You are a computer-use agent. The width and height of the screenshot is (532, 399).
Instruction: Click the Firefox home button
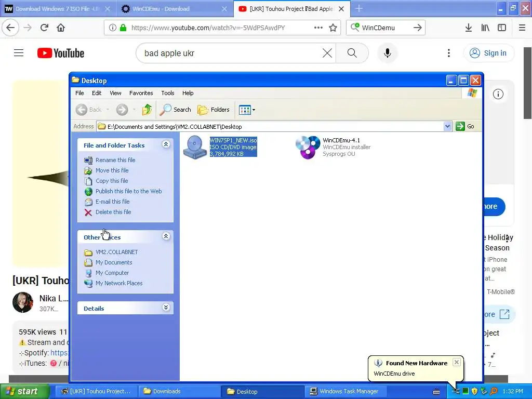pos(61,28)
